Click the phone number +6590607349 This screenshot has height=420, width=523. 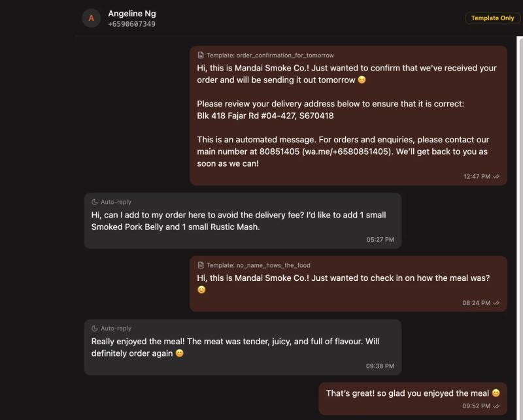[131, 24]
